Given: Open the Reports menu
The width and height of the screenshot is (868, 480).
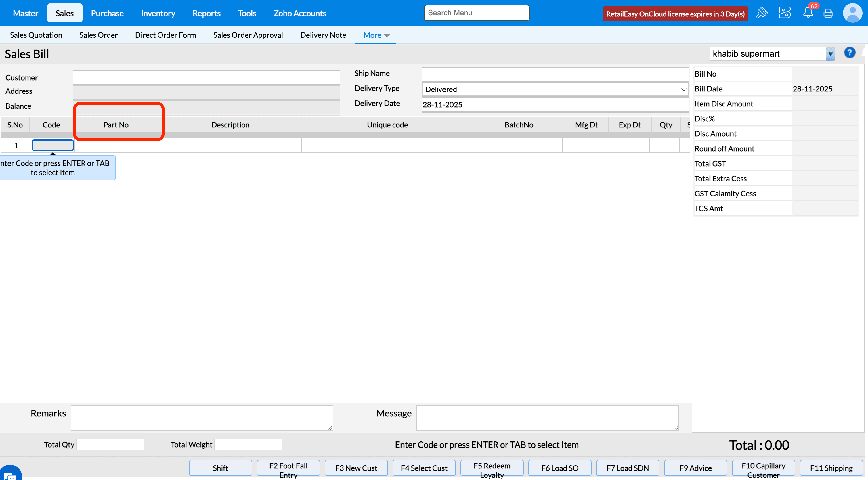Looking at the screenshot, I should pyautogui.click(x=206, y=13).
